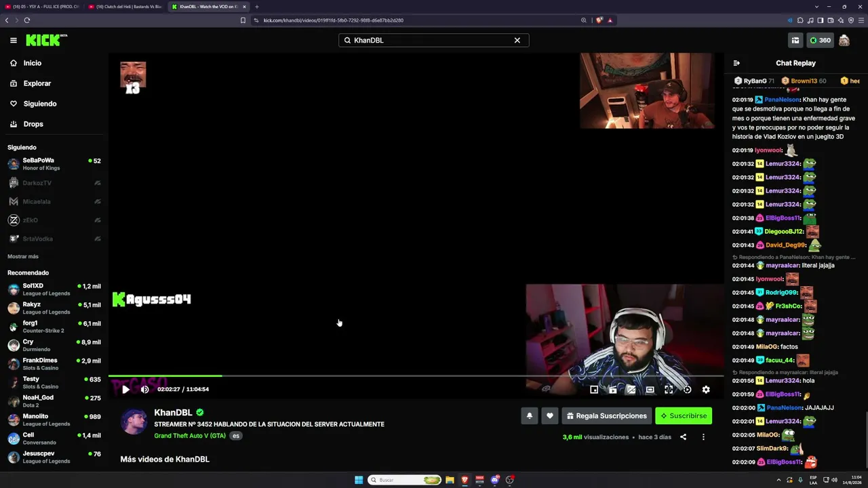This screenshot has height=488, width=868.
Task: Click the green Suscribirse button
Action: click(684, 416)
